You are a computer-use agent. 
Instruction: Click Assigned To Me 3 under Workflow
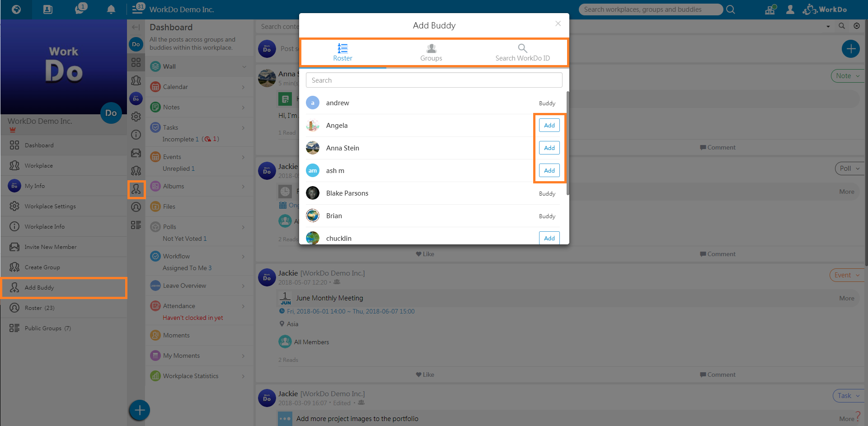[187, 268]
